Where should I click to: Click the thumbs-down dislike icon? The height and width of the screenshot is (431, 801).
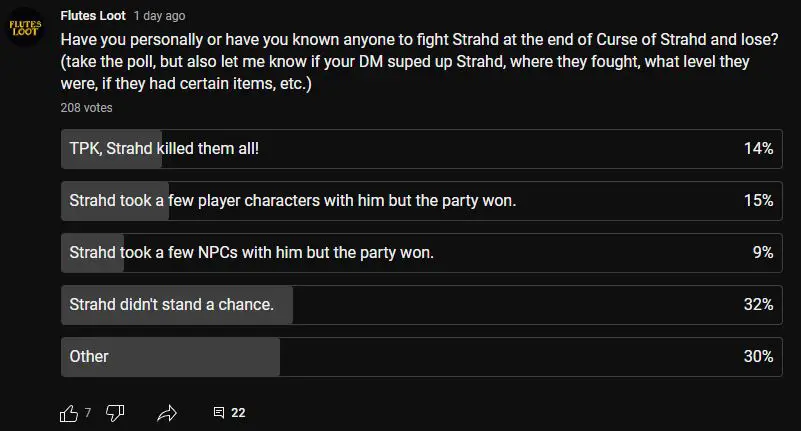coord(115,413)
